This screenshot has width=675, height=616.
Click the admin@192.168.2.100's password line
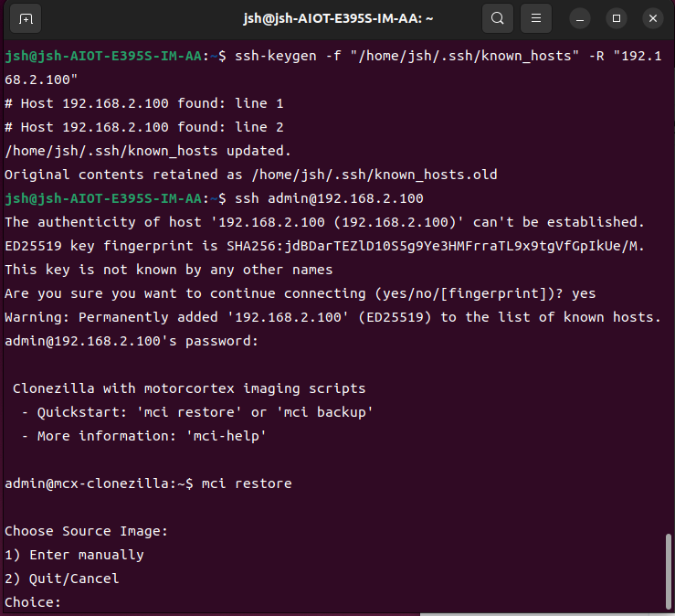click(132, 341)
